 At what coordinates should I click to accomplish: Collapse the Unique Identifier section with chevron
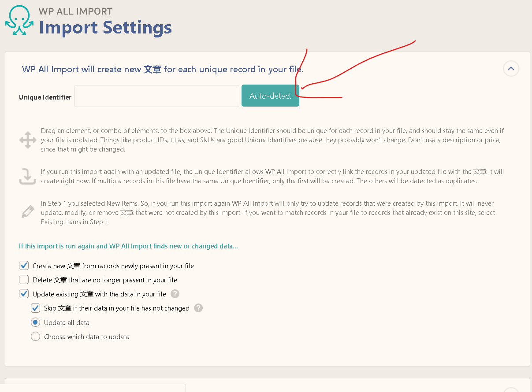pyautogui.click(x=511, y=69)
